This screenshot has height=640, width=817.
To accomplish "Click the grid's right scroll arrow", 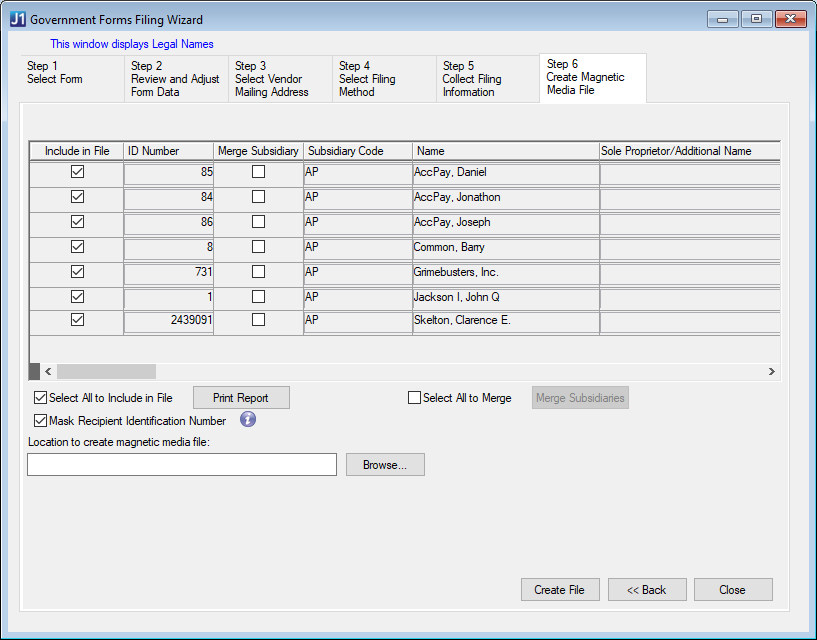I will point(772,371).
